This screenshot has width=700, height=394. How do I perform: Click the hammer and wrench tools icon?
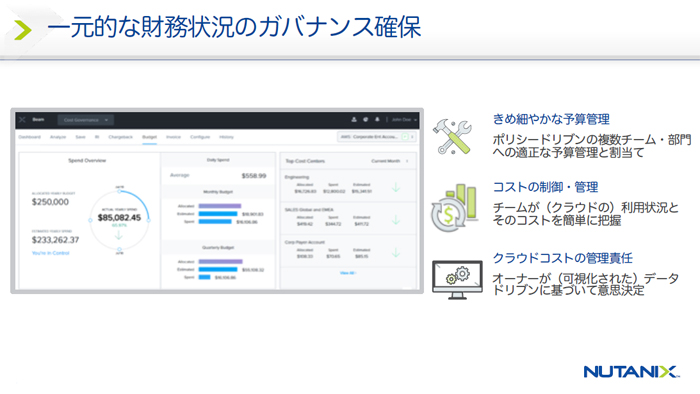coord(452,137)
